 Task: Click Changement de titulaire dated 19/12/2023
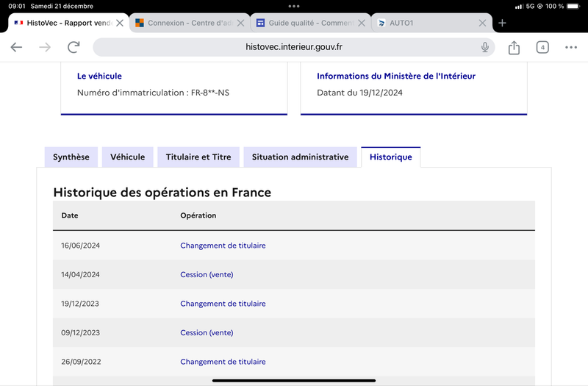[223, 304]
